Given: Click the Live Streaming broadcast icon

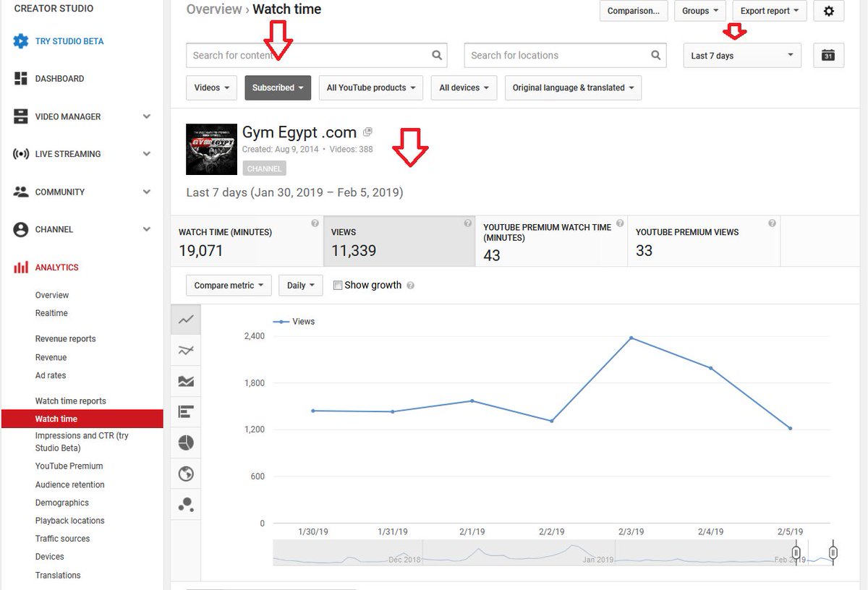Looking at the screenshot, I should [x=21, y=154].
